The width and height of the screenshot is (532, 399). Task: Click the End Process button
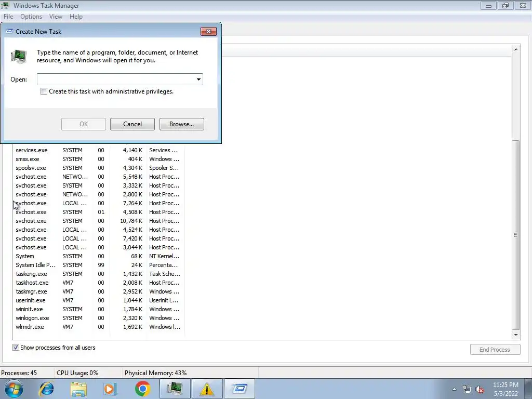[x=495, y=350]
